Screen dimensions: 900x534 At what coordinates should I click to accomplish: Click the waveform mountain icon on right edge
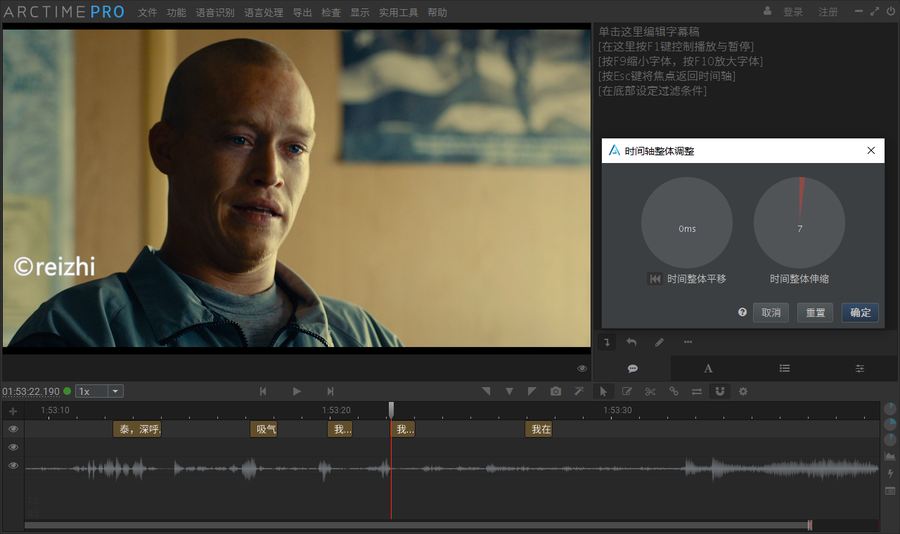pos(890,457)
